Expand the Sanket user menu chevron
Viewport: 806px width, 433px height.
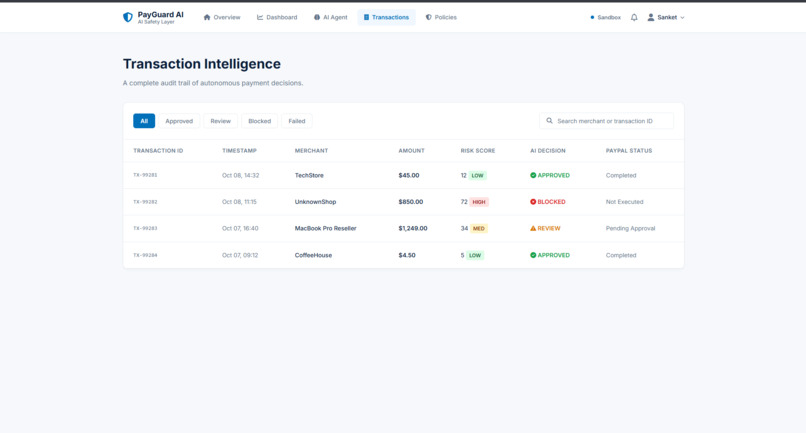[683, 17]
